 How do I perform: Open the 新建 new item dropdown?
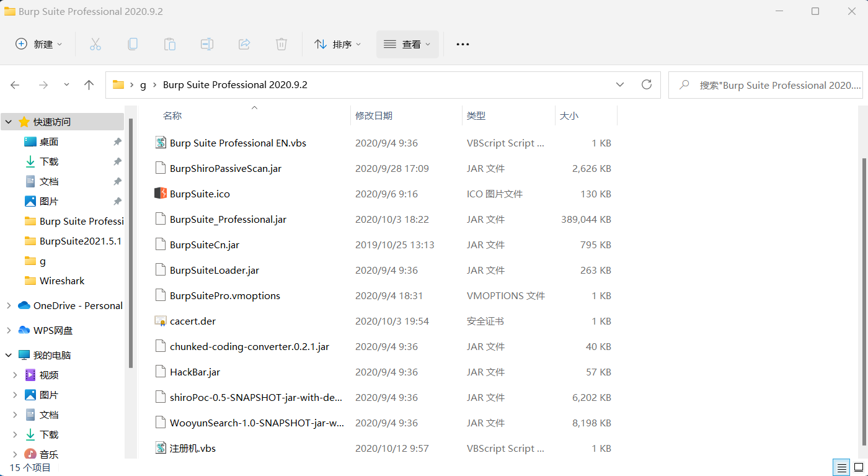coord(38,44)
